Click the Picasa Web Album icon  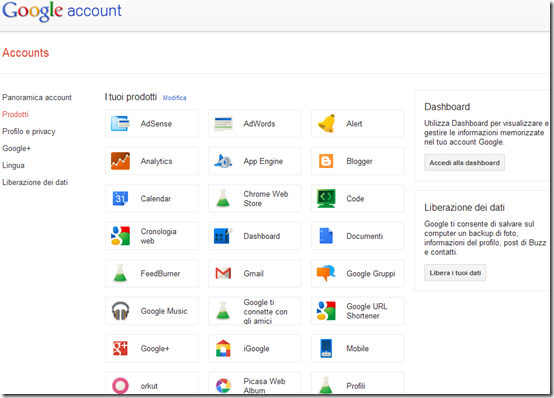223,386
